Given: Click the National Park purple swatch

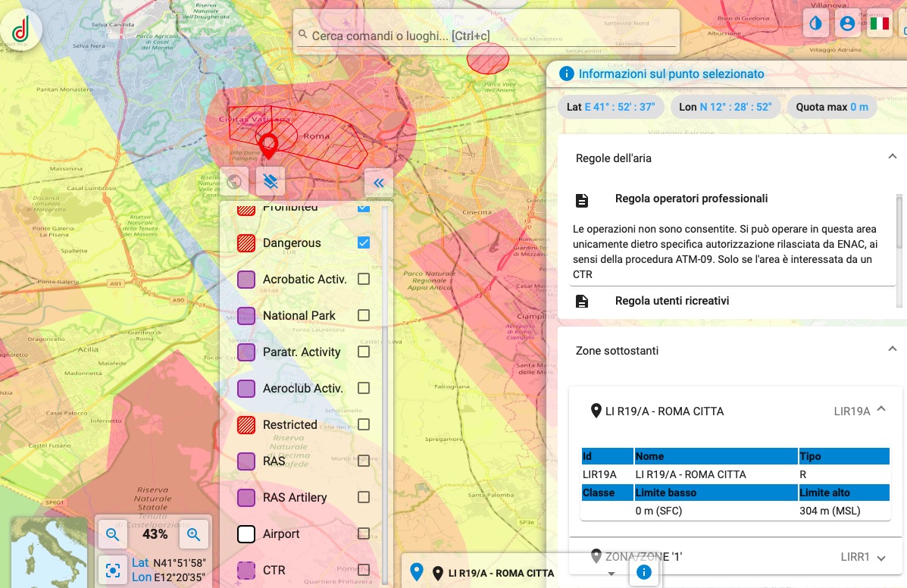Looking at the screenshot, I should coord(246,316).
